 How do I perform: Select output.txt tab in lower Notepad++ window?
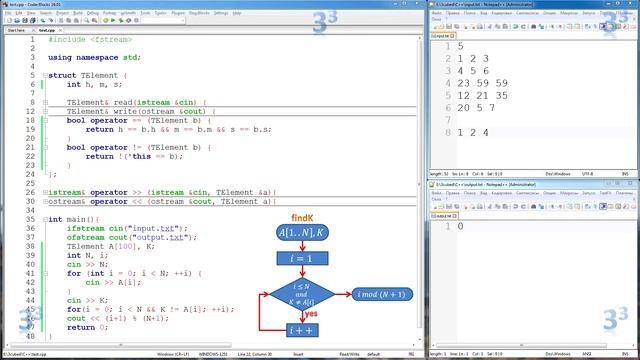pos(444,216)
